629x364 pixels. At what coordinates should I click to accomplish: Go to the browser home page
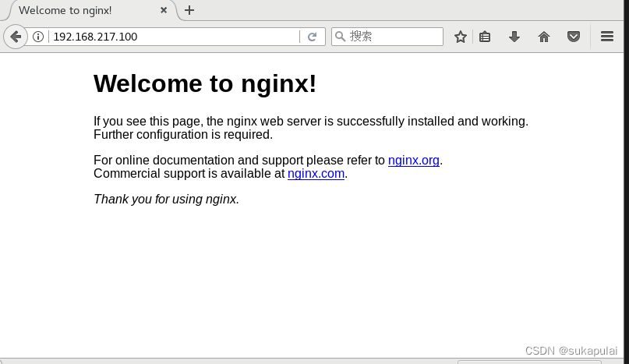(x=544, y=37)
